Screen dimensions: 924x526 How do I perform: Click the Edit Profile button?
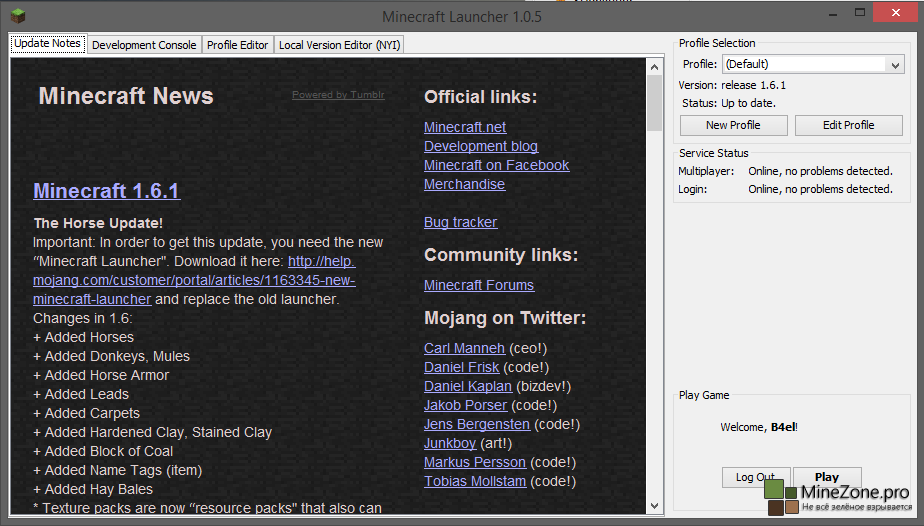click(848, 125)
